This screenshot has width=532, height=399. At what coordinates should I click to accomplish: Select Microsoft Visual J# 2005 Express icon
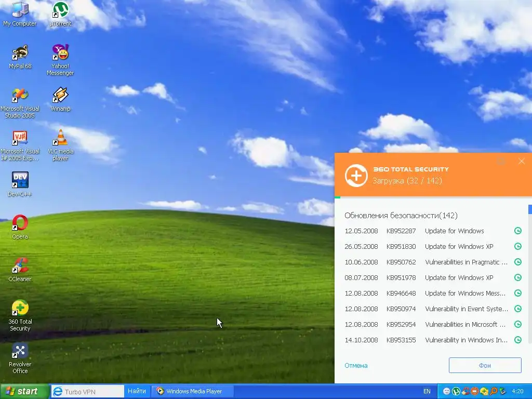(x=20, y=145)
